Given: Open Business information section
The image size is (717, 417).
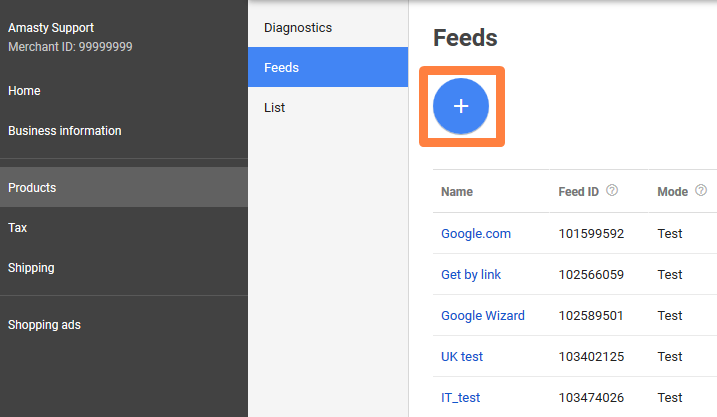Looking at the screenshot, I should click(x=65, y=131).
